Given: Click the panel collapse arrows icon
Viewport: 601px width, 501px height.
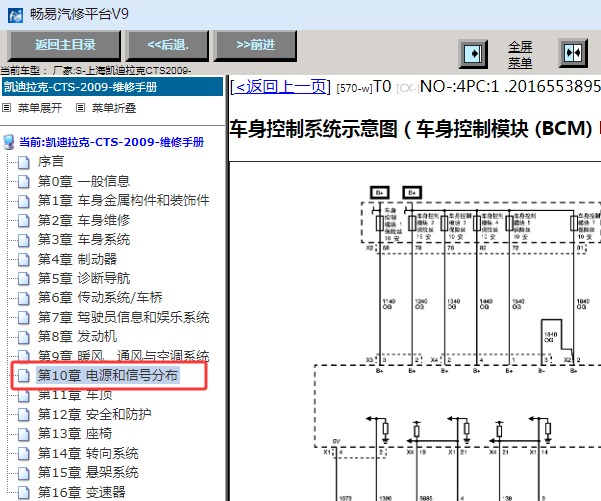Looking at the screenshot, I should click(573, 53).
